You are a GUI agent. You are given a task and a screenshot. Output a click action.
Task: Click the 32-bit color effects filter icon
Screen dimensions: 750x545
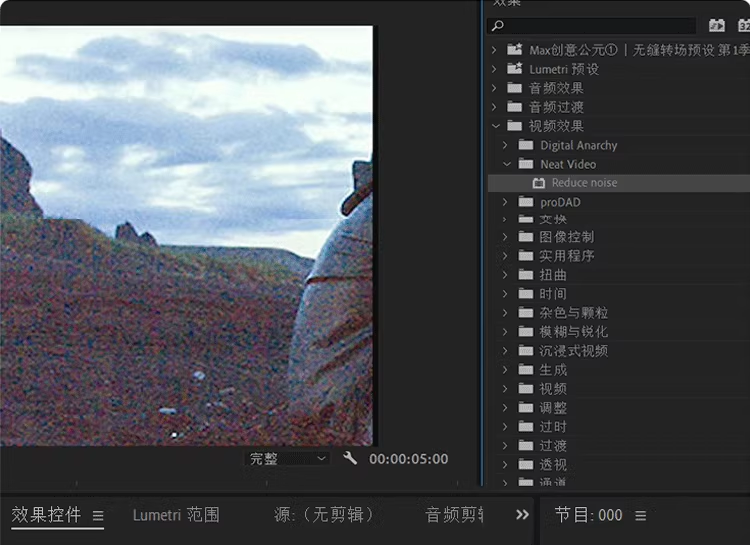(x=743, y=25)
